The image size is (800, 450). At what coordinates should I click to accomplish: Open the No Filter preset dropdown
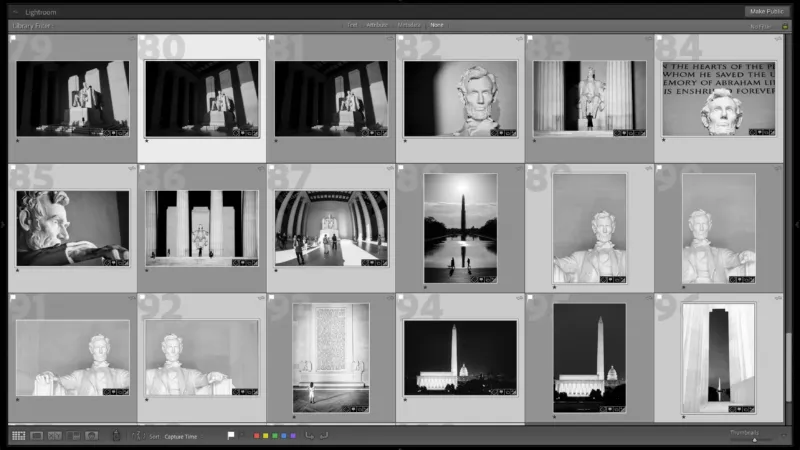762,27
